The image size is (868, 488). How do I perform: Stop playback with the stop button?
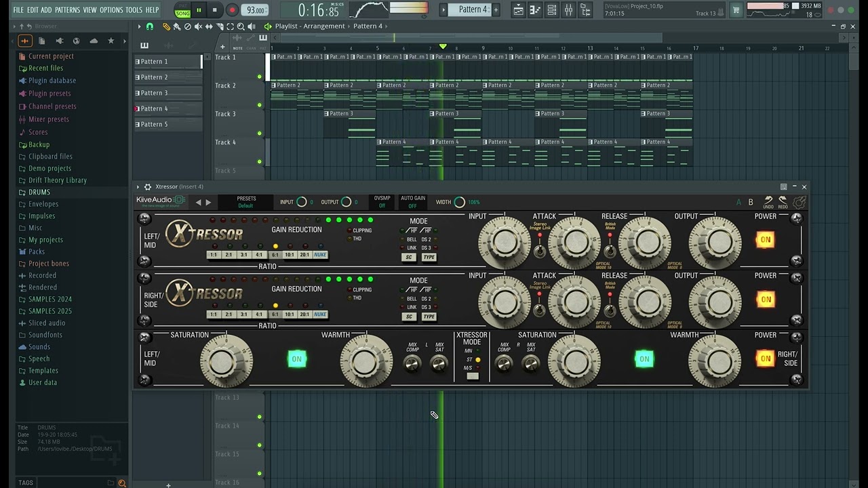pyautogui.click(x=214, y=10)
